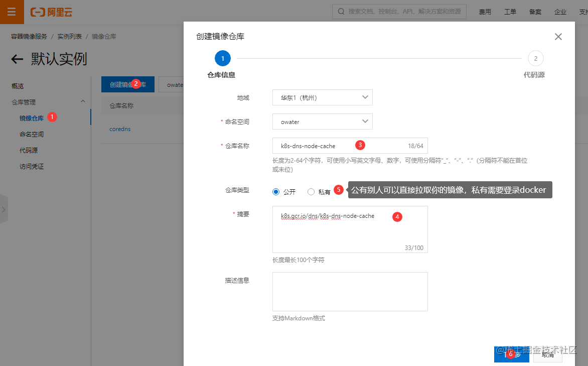The height and width of the screenshot is (366, 588).
Task: Click the 描述信息 text area
Action: [x=350, y=292]
